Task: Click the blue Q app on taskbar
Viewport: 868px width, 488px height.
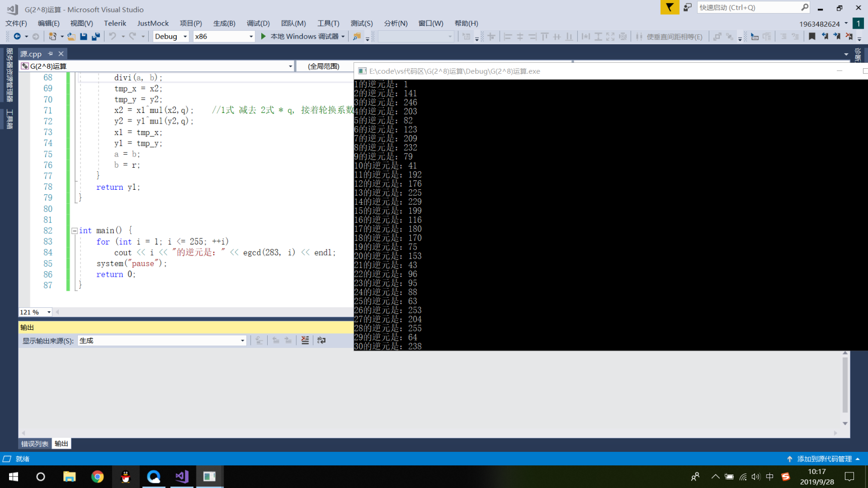Action: click(154, 476)
